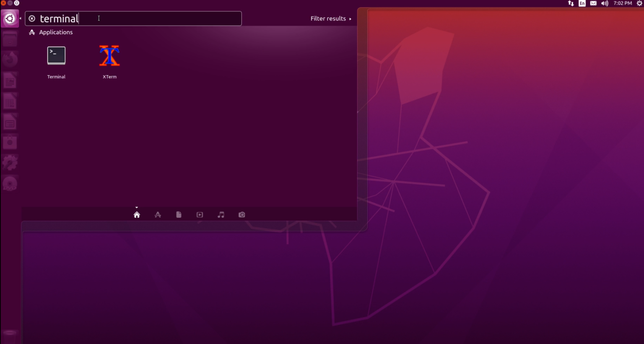Open the sound indicator menu
Screen dimensions: 644x344
tap(604, 3)
